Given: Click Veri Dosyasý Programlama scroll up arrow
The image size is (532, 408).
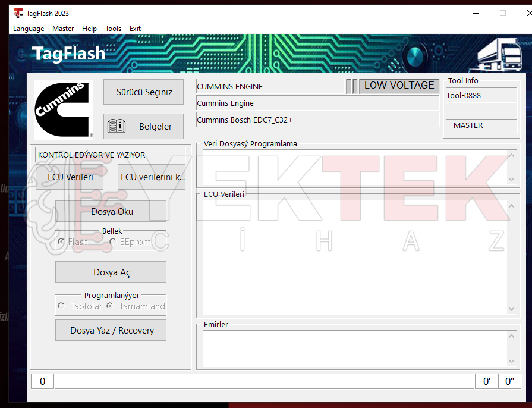Looking at the screenshot, I should coord(512,155).
